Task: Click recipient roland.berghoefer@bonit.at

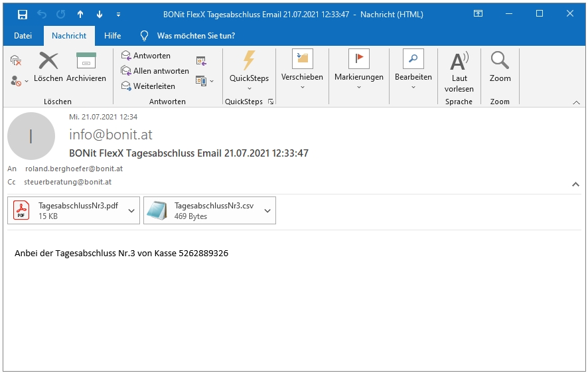Action: pos(74,169)
